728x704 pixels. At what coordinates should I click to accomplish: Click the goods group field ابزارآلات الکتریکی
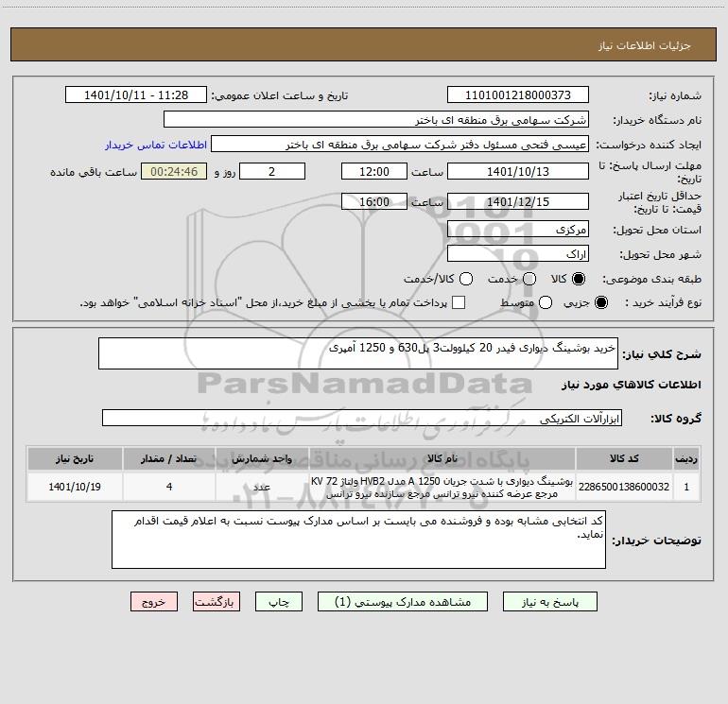point(362,418)
